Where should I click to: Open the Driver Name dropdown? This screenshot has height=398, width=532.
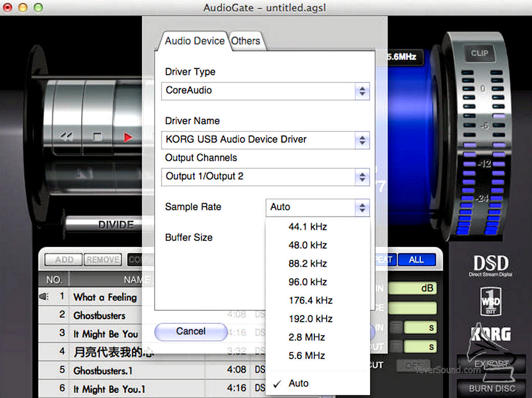265,140
